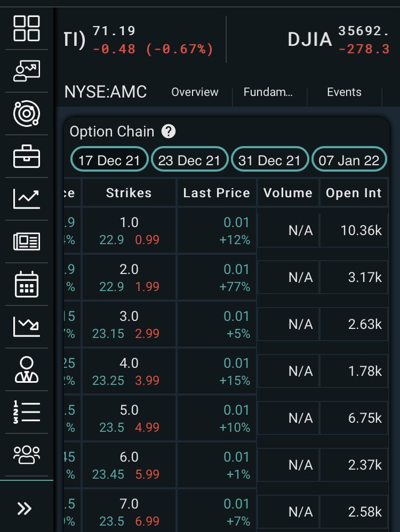Click last price cell showing +12%
Image resolution: width=400 pixels, height=532 pixels.
click(x=217, y=231)
